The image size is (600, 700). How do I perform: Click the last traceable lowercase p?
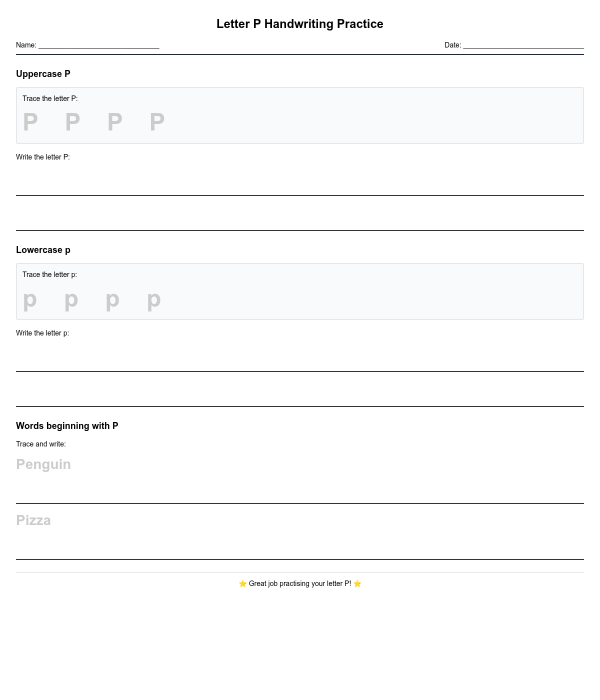153,299
